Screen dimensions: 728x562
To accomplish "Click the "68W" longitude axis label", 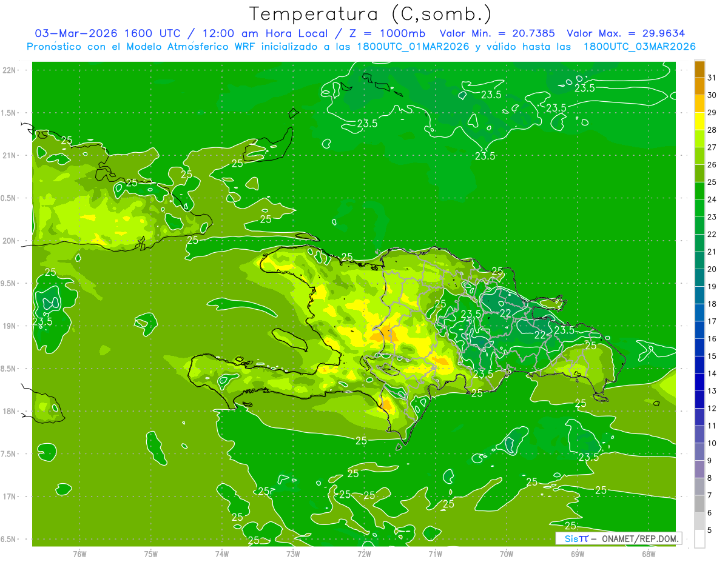I will tap(649, 554).
